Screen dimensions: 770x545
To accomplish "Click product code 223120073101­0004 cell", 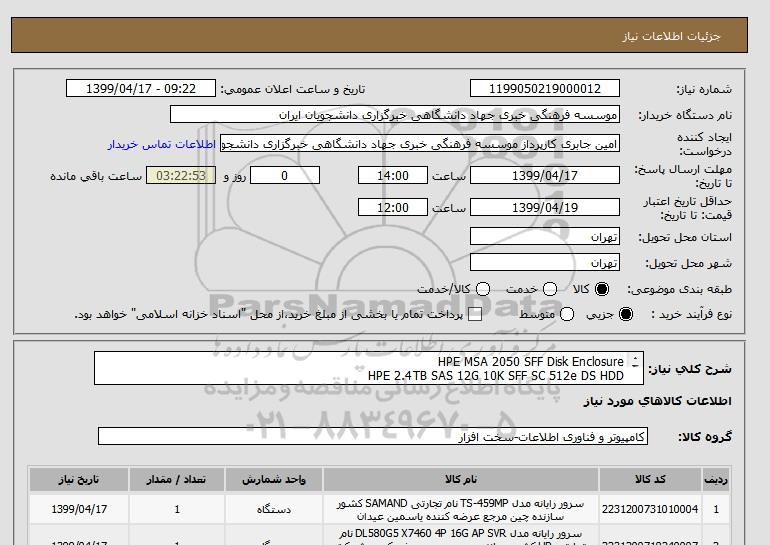I will click(x=650, y=509).
